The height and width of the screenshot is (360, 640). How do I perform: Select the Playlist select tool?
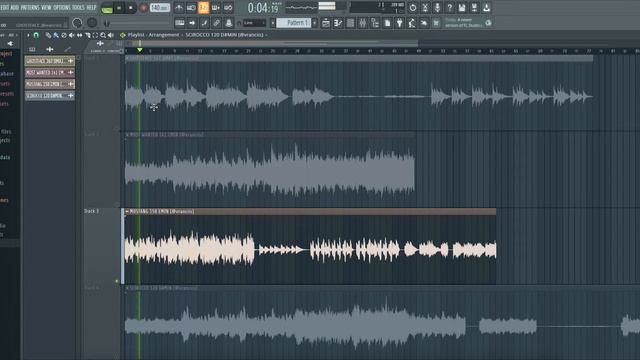95,36
